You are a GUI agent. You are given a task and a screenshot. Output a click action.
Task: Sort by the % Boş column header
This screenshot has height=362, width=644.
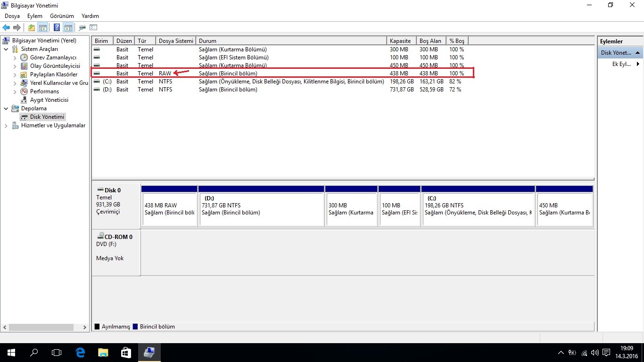[x=458, y=41]
